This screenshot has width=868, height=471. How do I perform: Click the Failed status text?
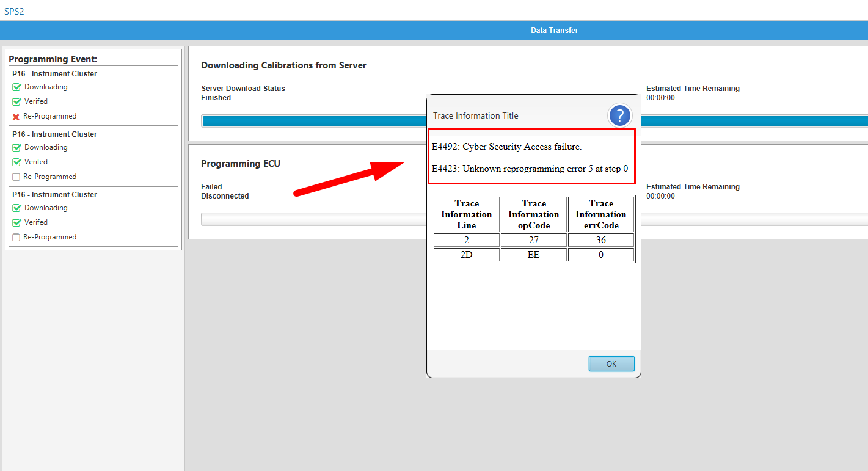point(211,187)
